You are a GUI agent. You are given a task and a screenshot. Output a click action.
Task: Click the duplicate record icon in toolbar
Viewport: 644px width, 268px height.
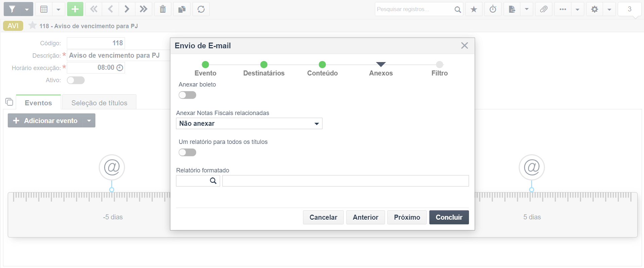click(182, 9)
